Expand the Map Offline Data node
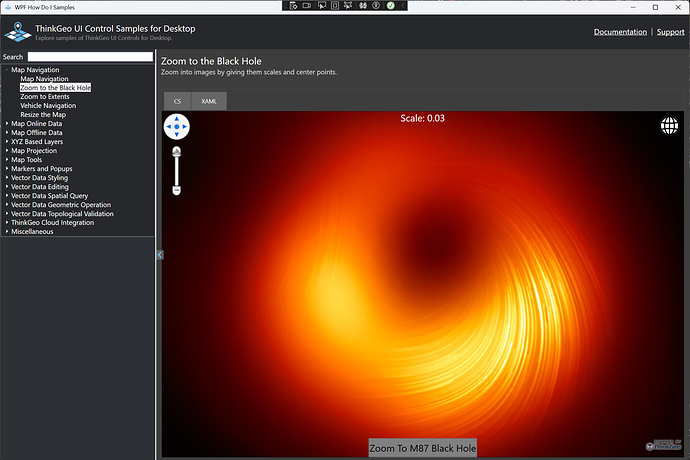The height and width of the screenshot is (460, 690). click(7, 132)
